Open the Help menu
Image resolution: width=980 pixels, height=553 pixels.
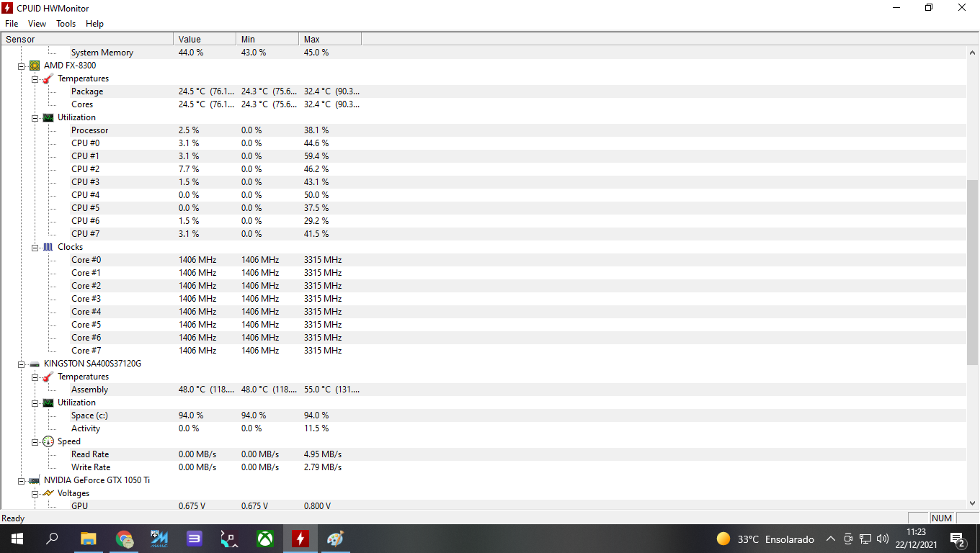94,24
